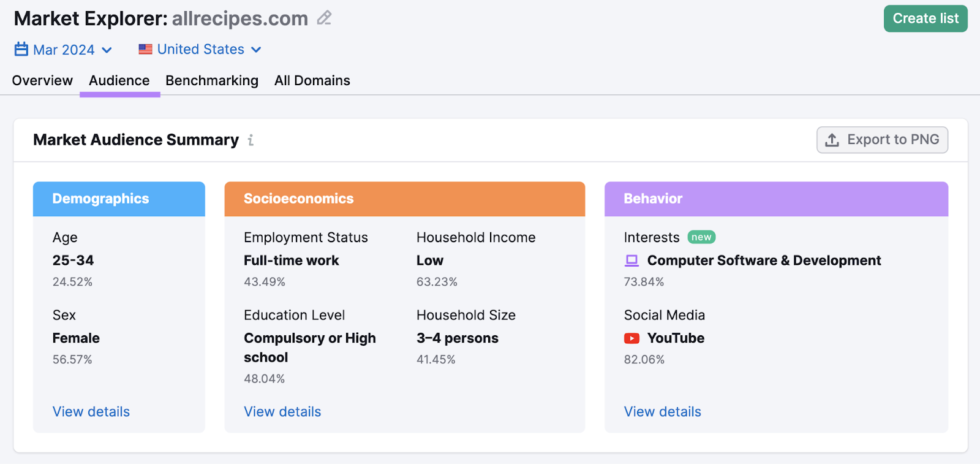This screenshot has width=980, height=464.
Task: Open View details under Behavior
Action: click(662, 412)
